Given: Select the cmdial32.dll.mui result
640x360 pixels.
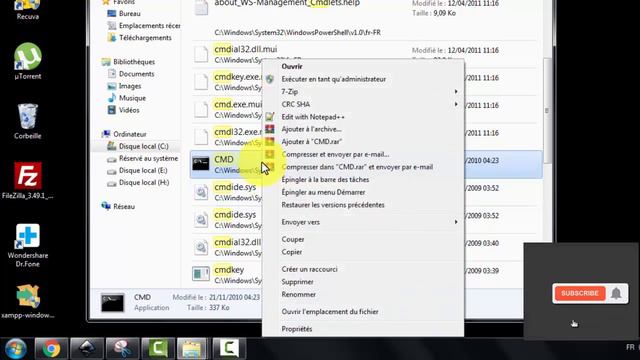Looking at the screenshot, I should (x=245, y=49).
